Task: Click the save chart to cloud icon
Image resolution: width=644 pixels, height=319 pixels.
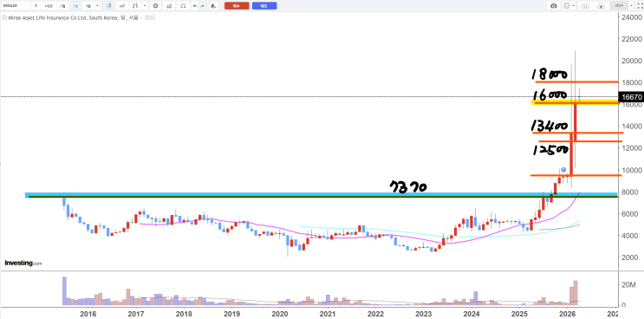Action: click(x=601, y=6)
